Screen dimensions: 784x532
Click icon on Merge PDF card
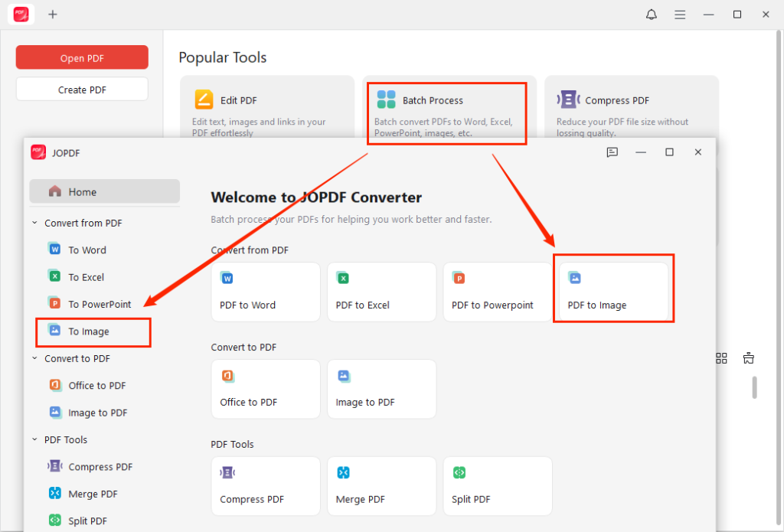(343, 472)
